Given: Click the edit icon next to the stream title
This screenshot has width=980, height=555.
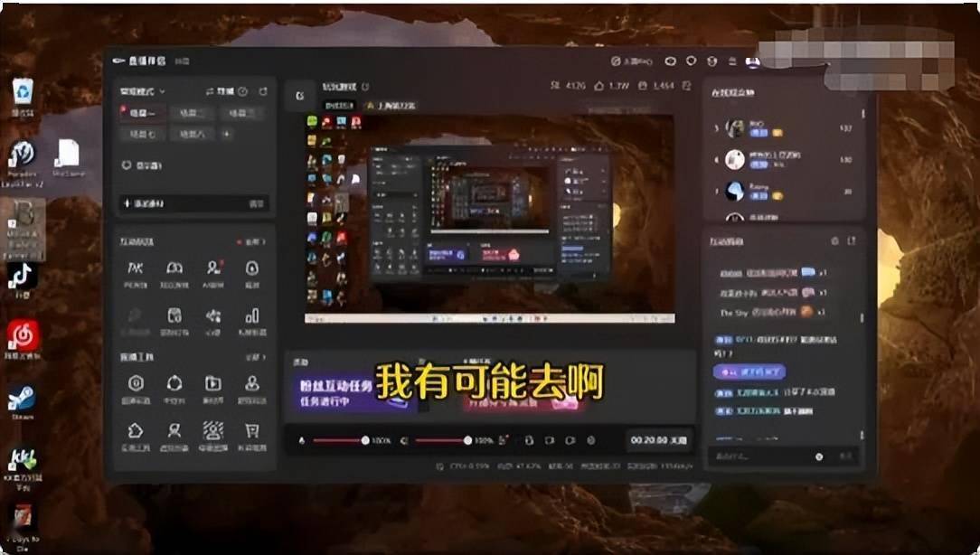Looking at the screenshot, I should (x=365, y=87).
